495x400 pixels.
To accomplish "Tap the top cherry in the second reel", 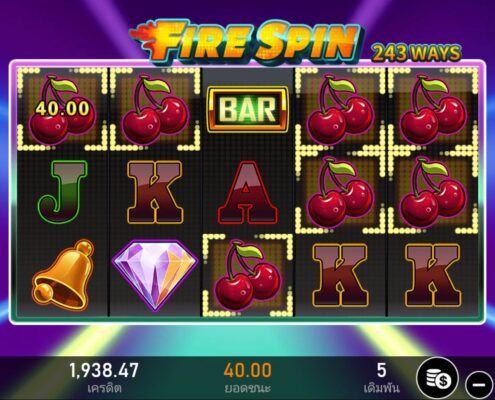I will [155, 110].
